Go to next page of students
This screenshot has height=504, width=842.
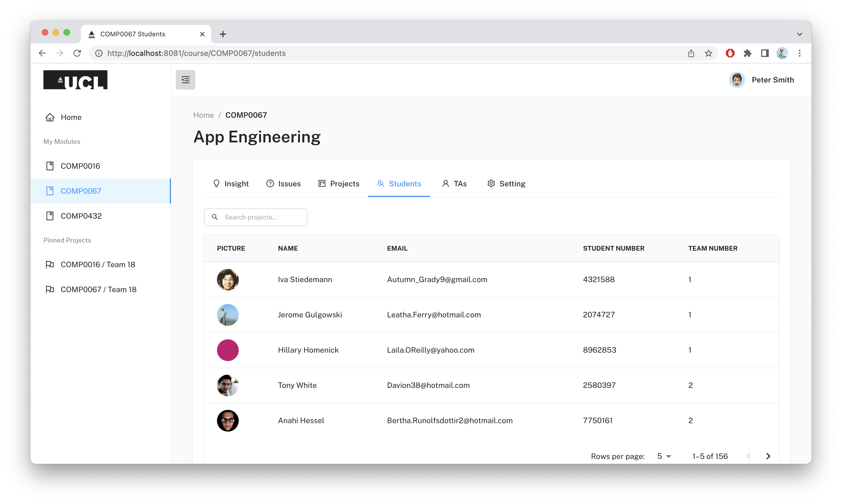[768, 456]
